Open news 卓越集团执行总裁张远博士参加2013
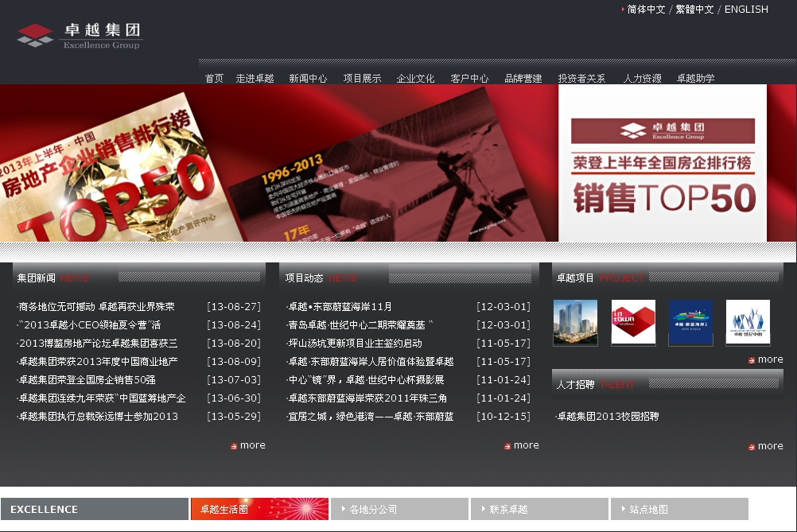The height and width of the screenshot is (532, 797). [98, 417]
